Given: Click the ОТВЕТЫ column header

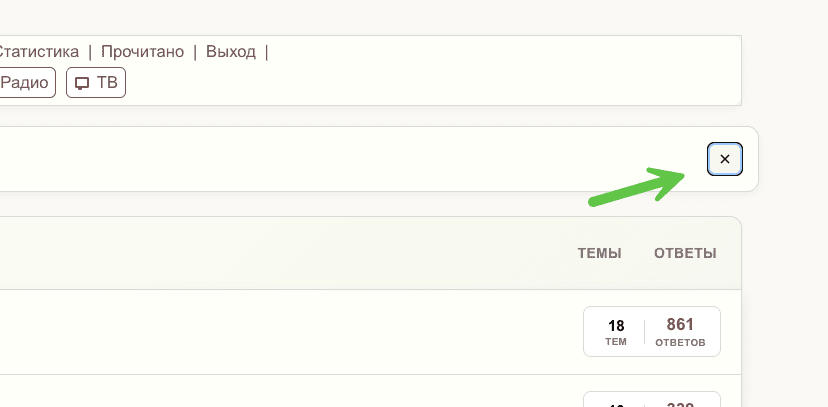Looking at the screenshot, I should click(x=685, y=253).
